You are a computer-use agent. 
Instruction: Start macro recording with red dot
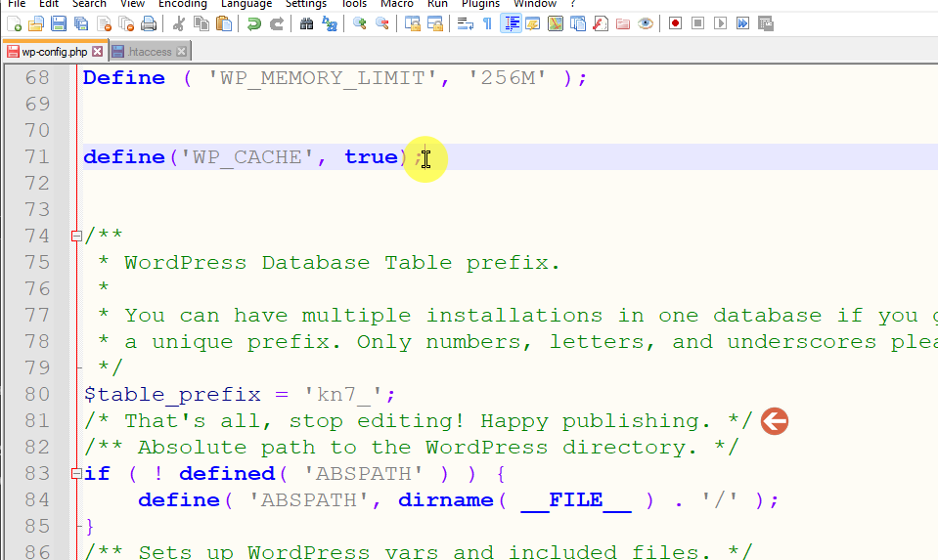tap(676, 23)
